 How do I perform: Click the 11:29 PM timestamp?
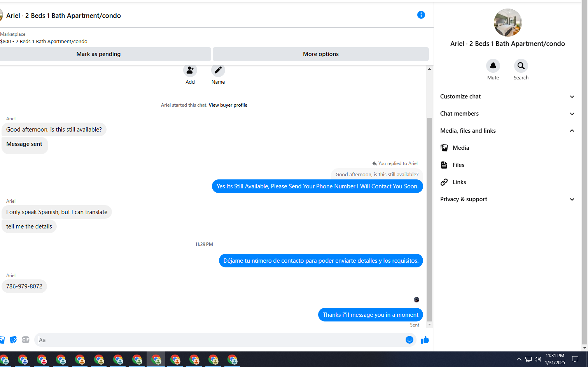tap(204, 244)
